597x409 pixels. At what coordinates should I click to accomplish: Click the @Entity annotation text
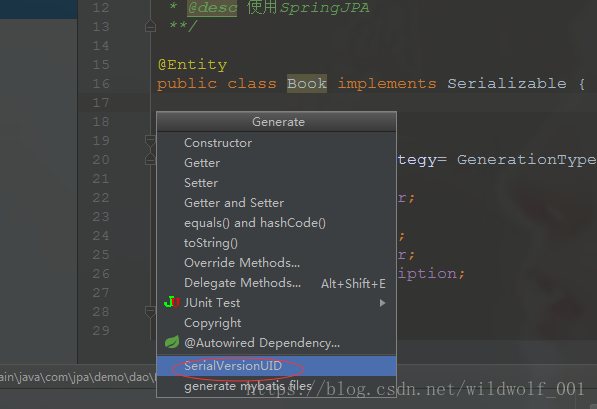[193, 64]
